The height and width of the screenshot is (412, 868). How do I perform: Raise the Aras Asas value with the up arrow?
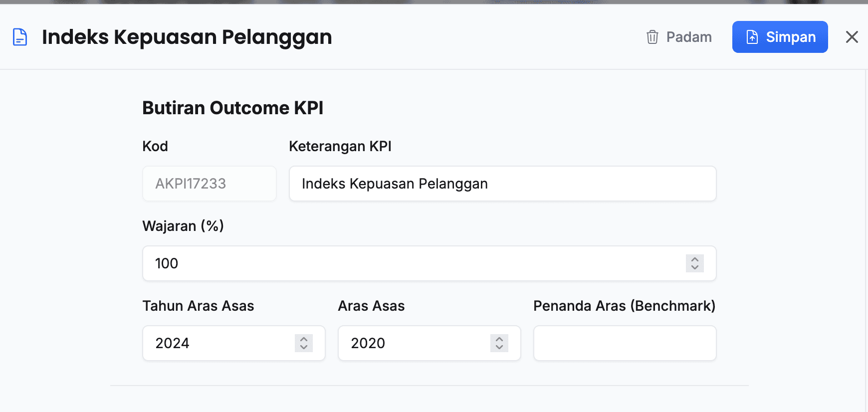tap(499, 339)
